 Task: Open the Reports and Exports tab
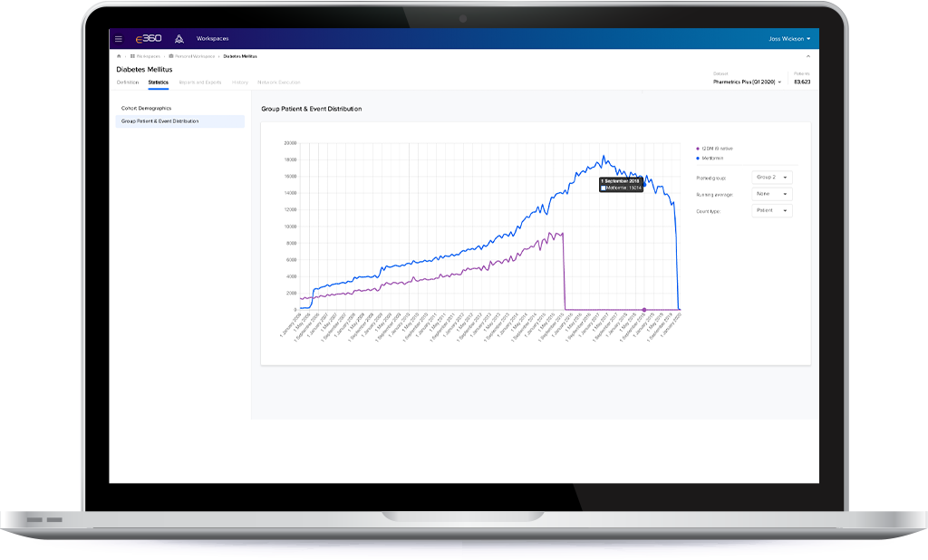coord(199,82)
